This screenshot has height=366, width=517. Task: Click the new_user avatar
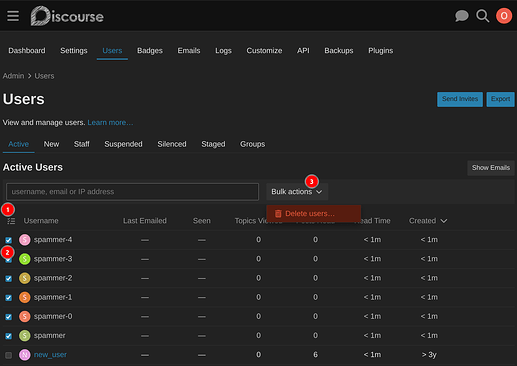pos(25,355)
